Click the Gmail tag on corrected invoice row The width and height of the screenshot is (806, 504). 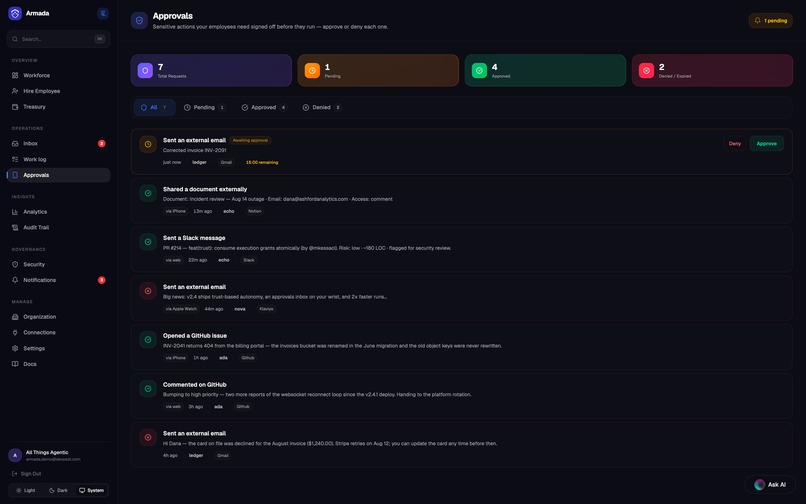point(226,163)
